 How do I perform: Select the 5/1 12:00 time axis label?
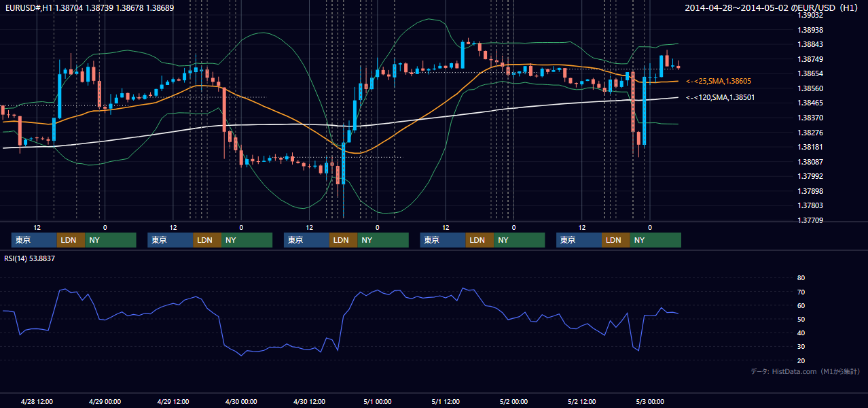(446, 401)
